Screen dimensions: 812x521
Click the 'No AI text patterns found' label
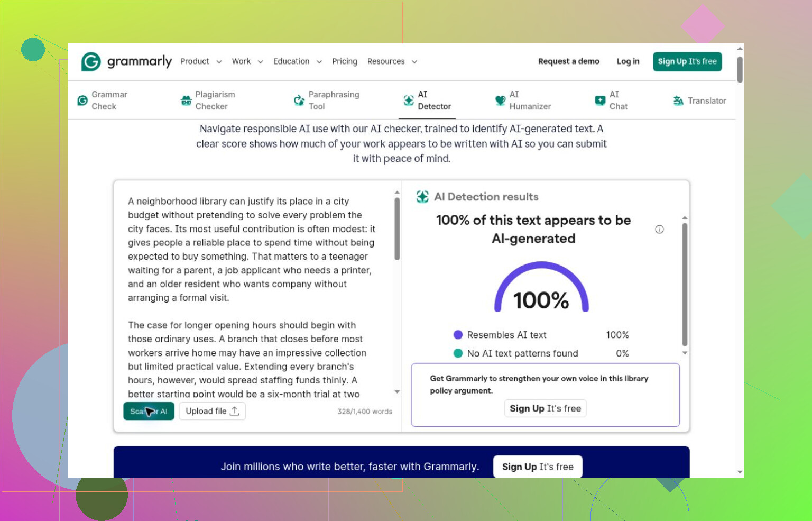tap(522, 353)
